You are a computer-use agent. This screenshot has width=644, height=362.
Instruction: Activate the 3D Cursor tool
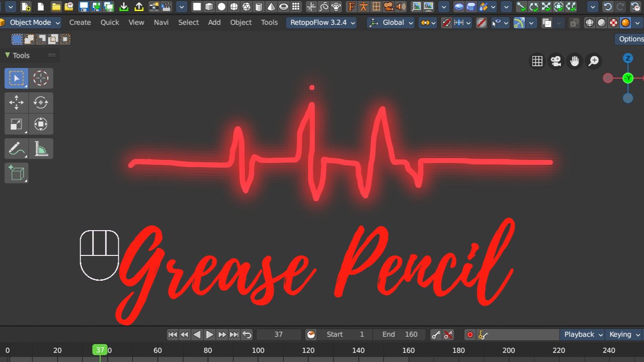tap(41, 79)
